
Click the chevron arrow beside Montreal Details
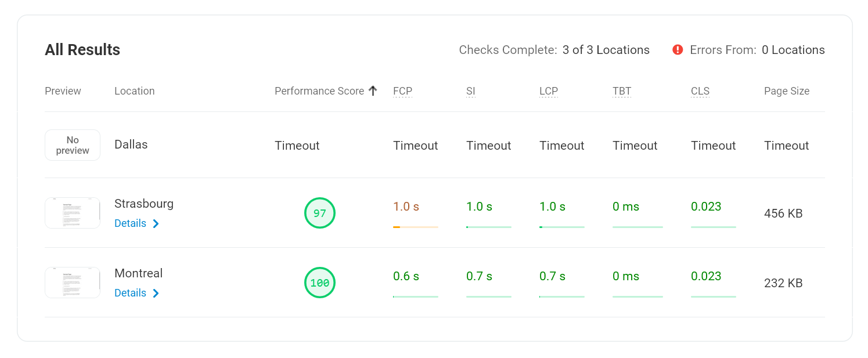156,293
